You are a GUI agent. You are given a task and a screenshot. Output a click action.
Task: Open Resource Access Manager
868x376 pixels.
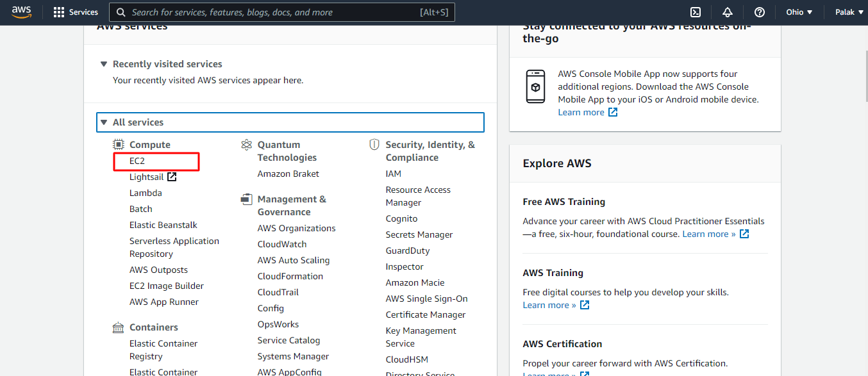(418, 196)
